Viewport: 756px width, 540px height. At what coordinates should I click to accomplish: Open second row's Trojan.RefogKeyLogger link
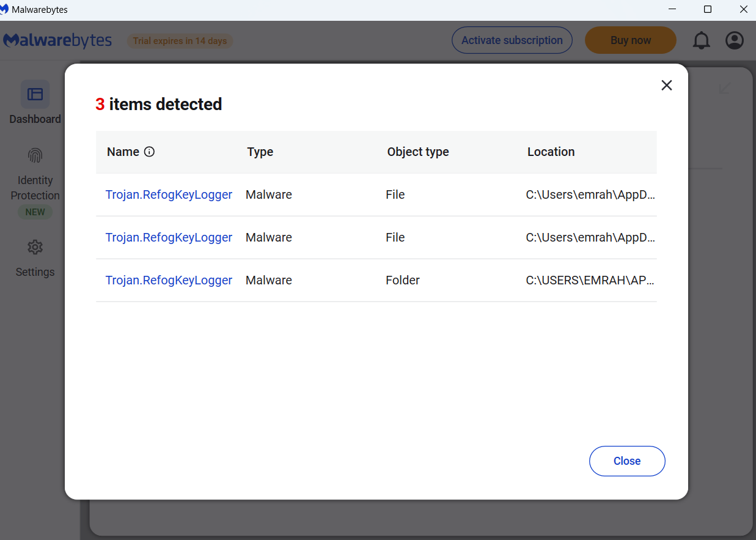[169, 237]
